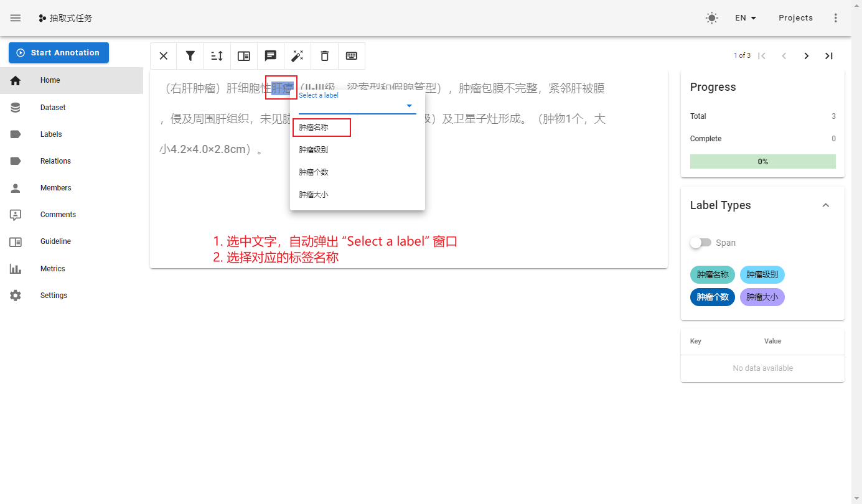
Task: Toggle the light/dark theme sun icon
Action: pos(712,18)
